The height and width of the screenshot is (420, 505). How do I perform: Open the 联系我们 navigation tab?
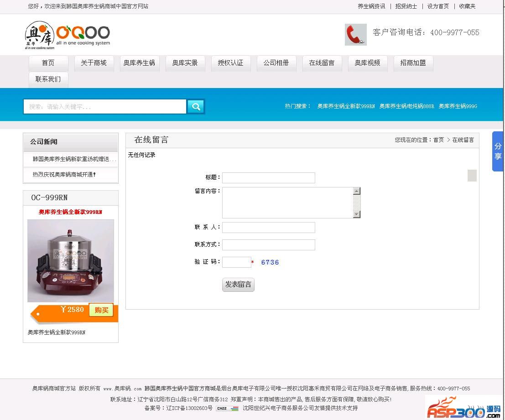coord(48,79)
